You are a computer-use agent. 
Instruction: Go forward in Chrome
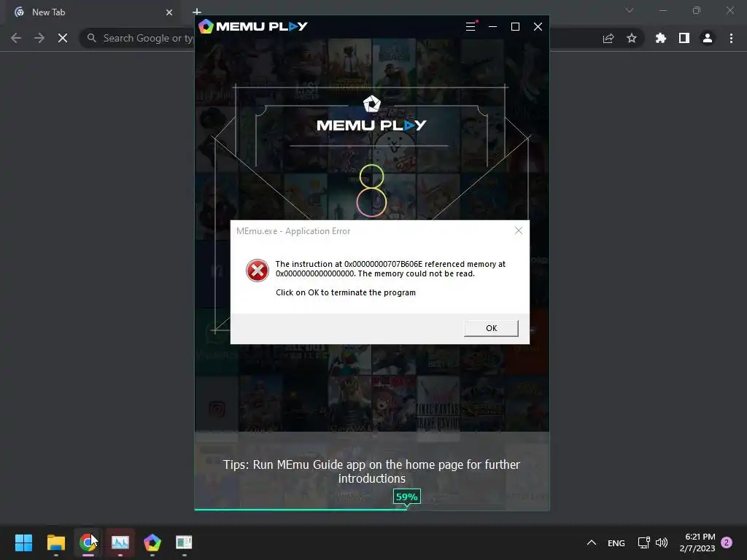tap(39, 38)
